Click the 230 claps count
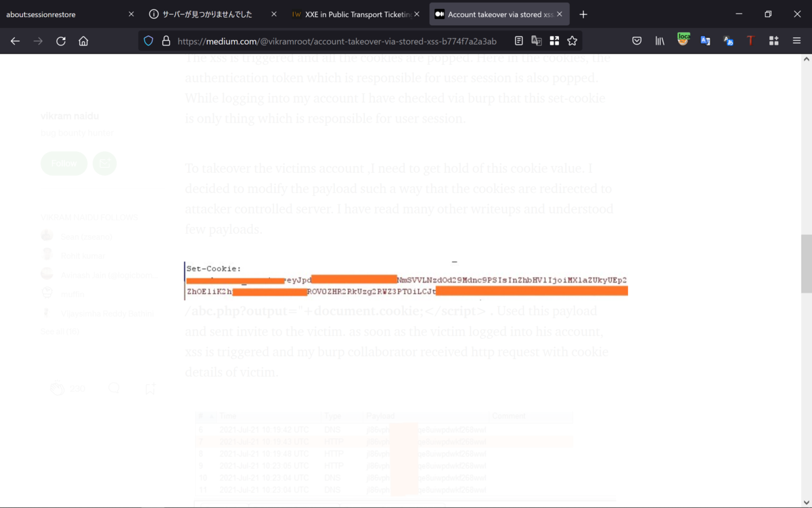812x508 pixels. pyautogui.click(x=78, y=389)
